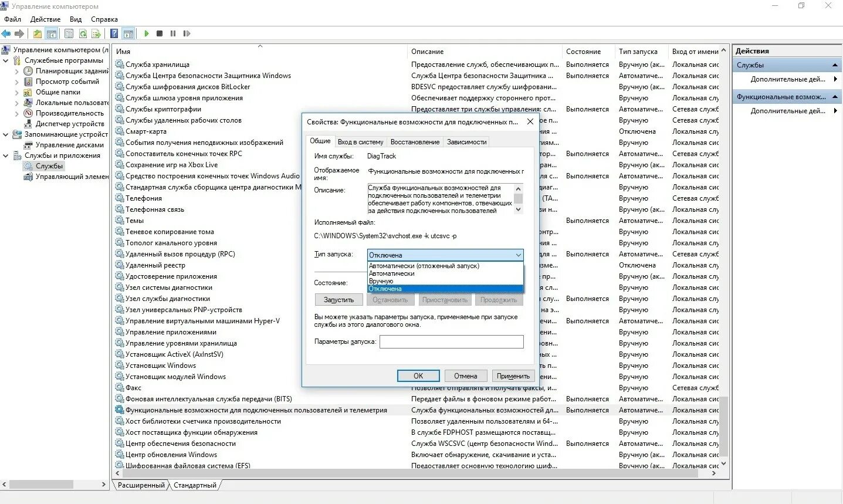Switch to the Вход в систему tab
The image size is (843, 504).
point(360,142)
